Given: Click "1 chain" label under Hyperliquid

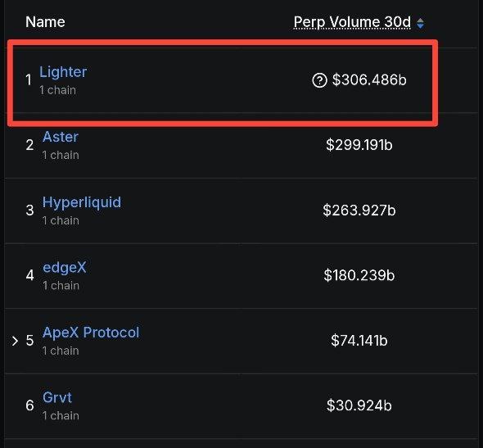Looking at the screenshot, I should pos(61,220).
